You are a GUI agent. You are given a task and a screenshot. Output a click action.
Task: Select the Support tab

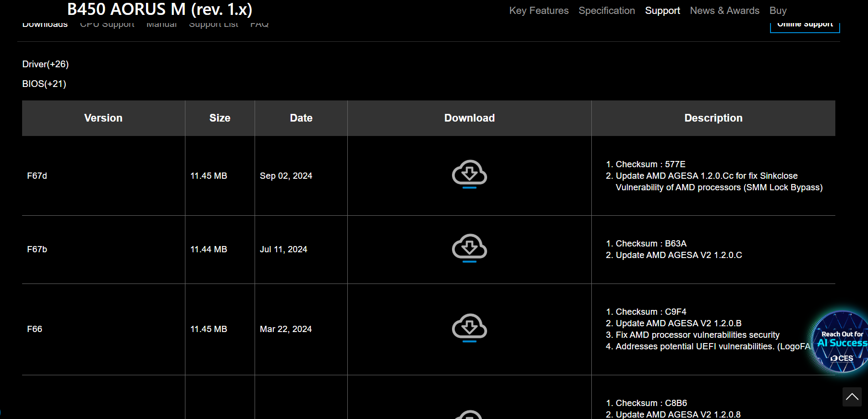pyautogui.click(x=662, y=11)
